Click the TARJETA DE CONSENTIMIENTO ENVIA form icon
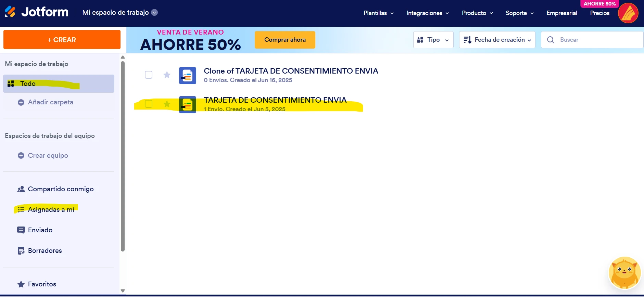 click(188, 105)
